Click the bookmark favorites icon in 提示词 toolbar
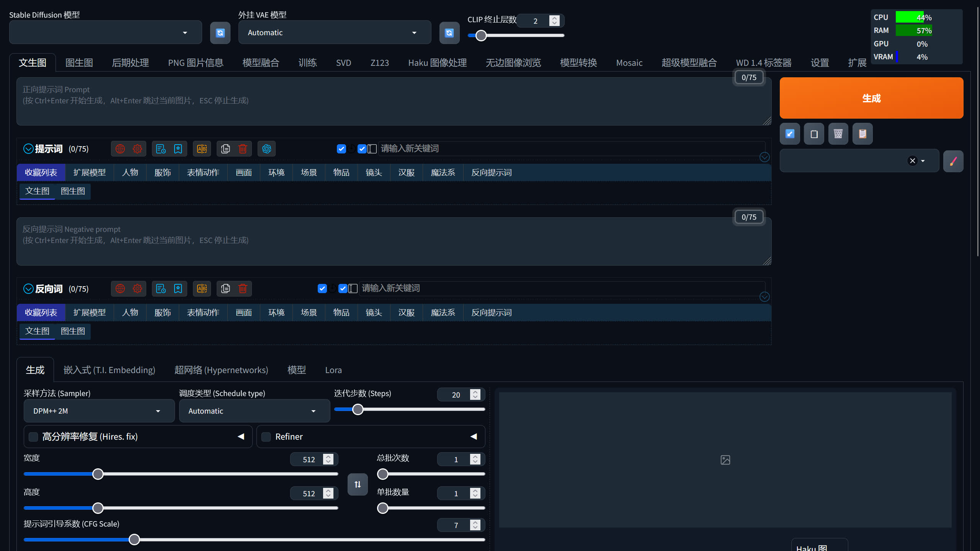 pos(178,149)
